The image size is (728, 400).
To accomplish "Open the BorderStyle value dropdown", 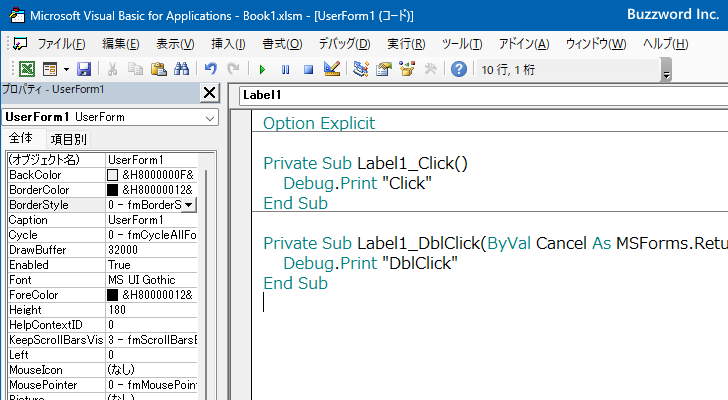I will click(189, 205).
